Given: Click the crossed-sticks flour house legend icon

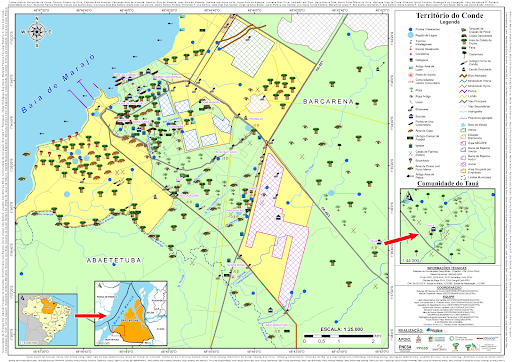Looking at the screenshot, I should coord(410,153).
